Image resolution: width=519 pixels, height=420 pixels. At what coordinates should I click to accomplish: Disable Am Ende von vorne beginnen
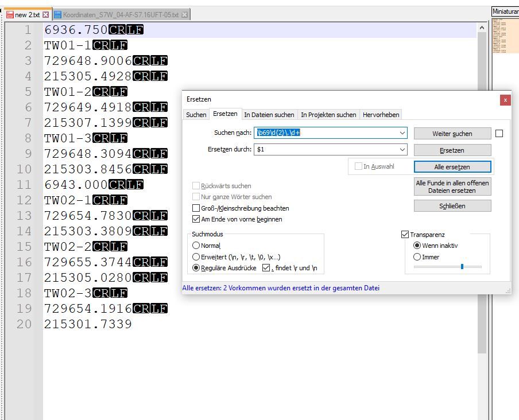coord(196,219)
